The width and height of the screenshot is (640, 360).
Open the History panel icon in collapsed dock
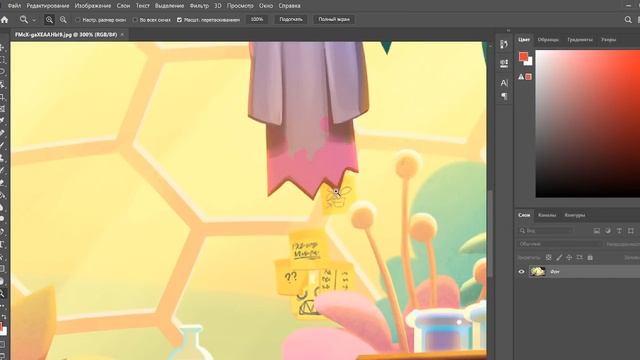(504, 44)
